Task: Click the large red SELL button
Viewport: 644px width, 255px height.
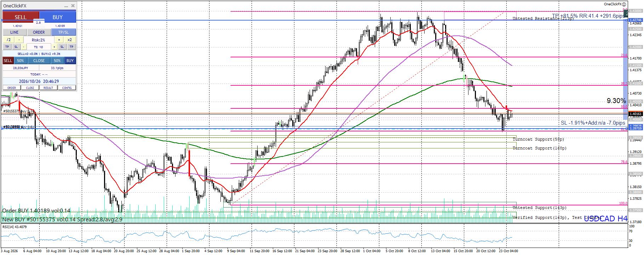Action: coord(21,17)
